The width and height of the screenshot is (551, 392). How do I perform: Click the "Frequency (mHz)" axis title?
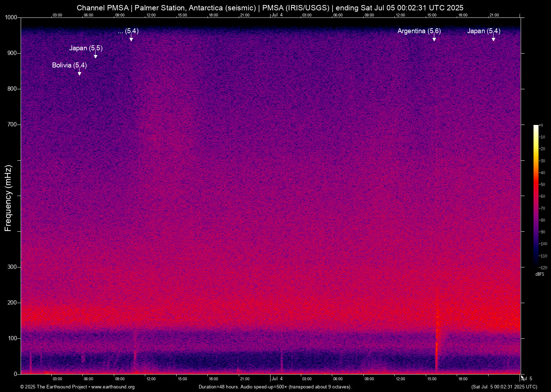(x=8, y=198)
